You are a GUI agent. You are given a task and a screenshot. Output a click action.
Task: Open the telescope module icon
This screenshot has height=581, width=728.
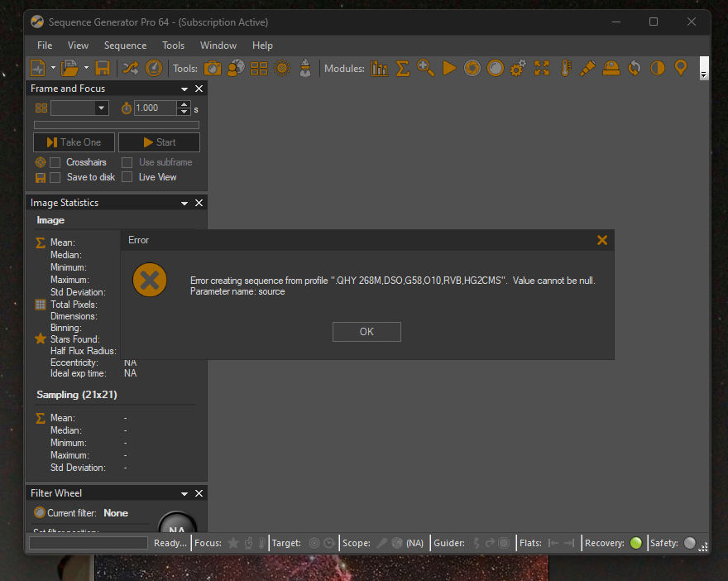[x=588, y=68]
